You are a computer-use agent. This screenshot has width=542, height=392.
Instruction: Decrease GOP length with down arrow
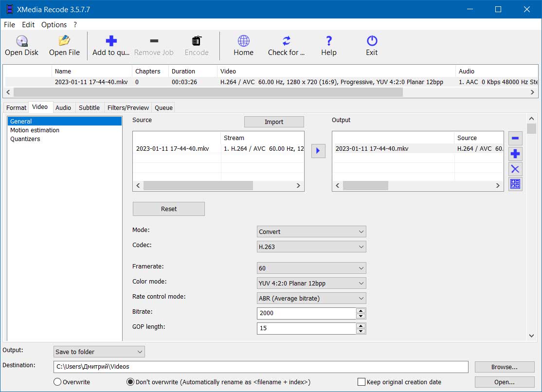pyautogui.click(x=361, y=331)
